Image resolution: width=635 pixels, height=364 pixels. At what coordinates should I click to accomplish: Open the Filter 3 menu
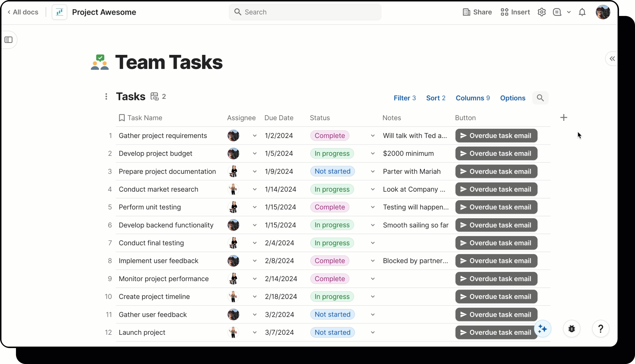[404, 98]
